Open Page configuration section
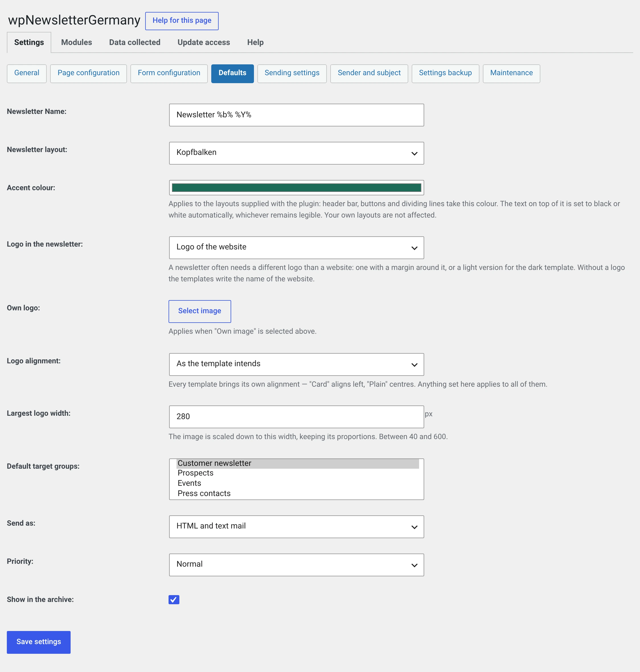Screen dimensions: 640x672 (x=88, y=73)
